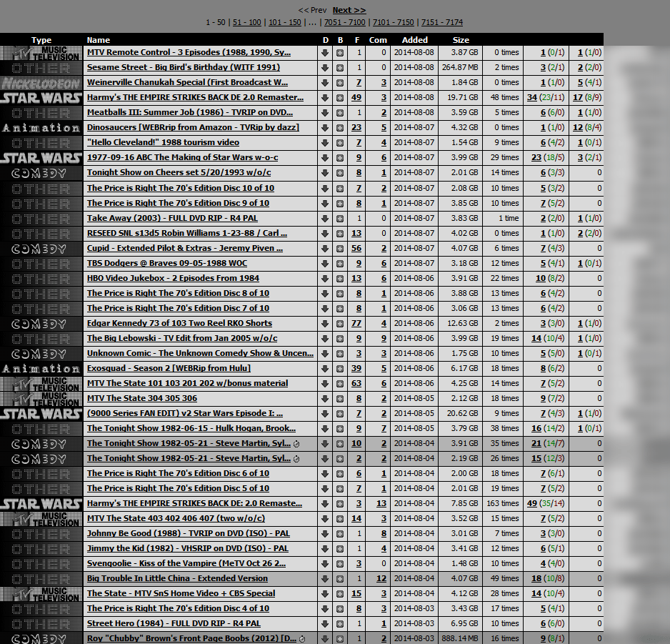This screenshot has width=670, height=644.
Task: Bookmark the Sesame Street Big Bird's Birthday row
Action: 340,68
